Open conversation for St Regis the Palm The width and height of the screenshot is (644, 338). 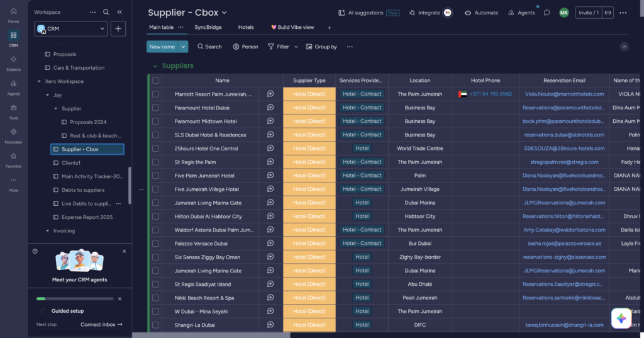pos(270,162)
